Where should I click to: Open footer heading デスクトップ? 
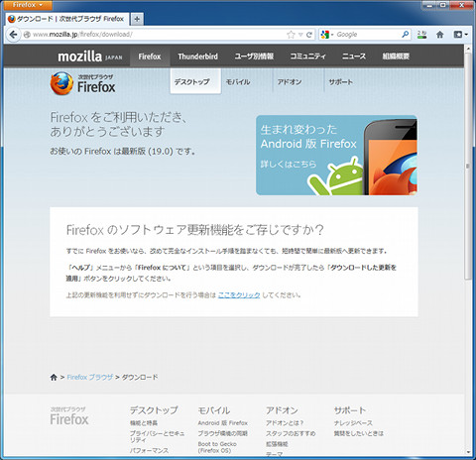click(x=154, y=410)
